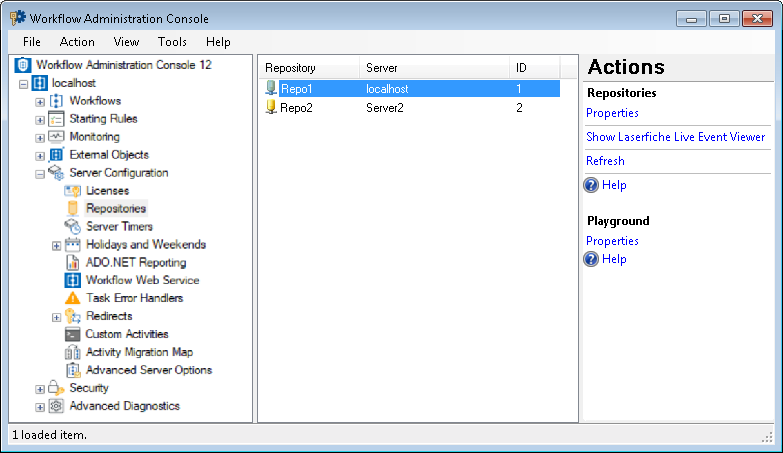Click the Licenses icon in tree

[72, 191]
